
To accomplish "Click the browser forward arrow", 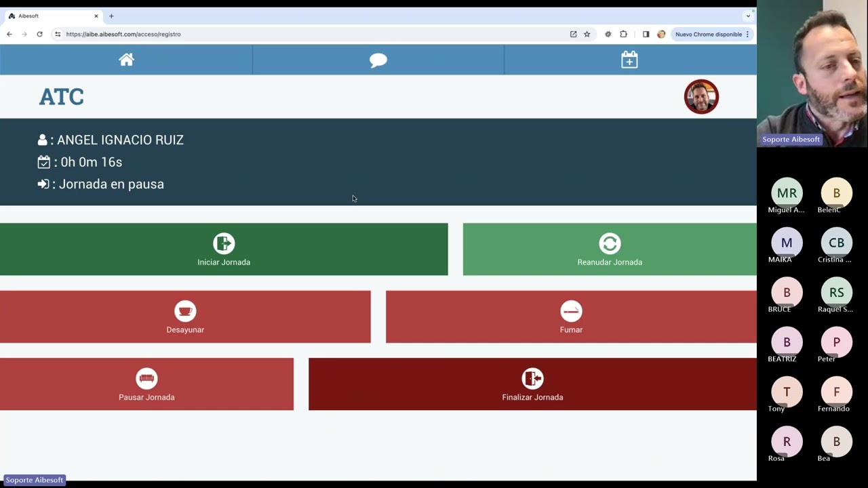I will click(24, 34).
